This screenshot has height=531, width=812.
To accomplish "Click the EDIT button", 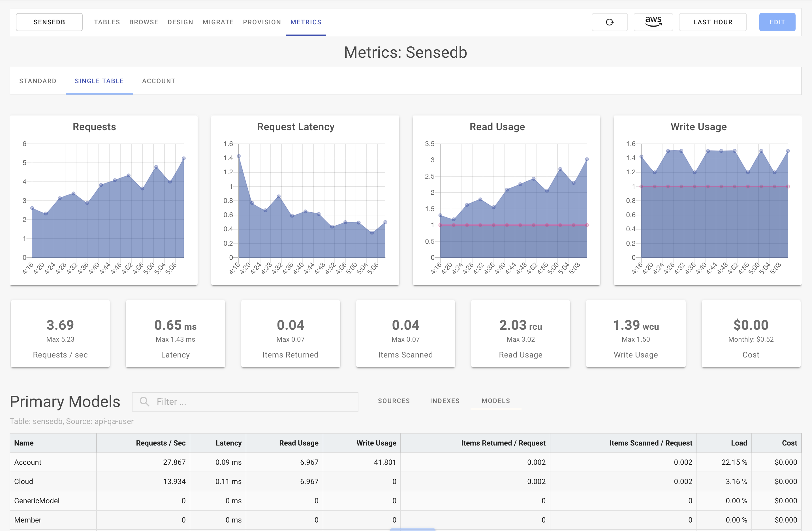I will [x=777, y=22].
